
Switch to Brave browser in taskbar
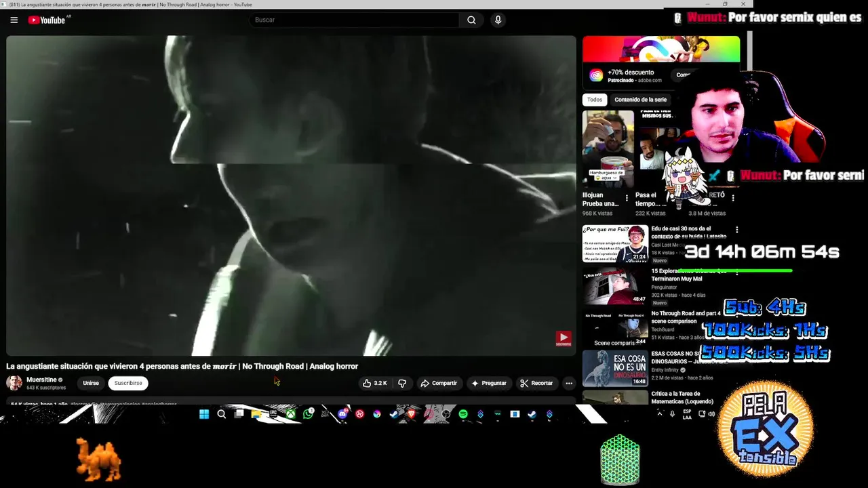pos(411,414)
